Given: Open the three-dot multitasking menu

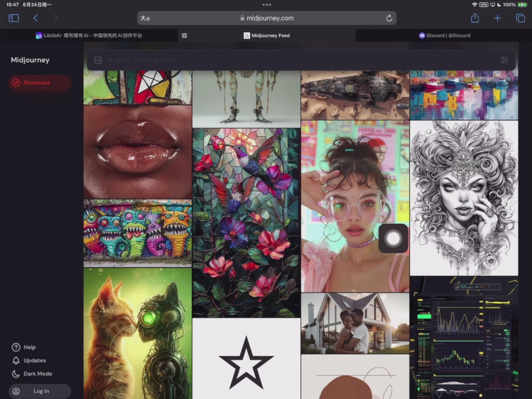Looking at the screenshot, I should point(267,5).
